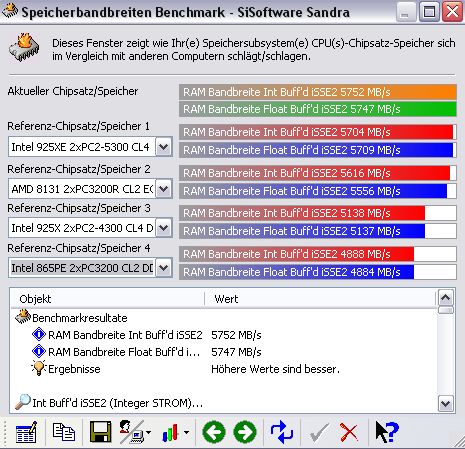This screenshot has width=465, height=449.
Task: Click the title bar application icon
Action: click(x=10, y=11)
